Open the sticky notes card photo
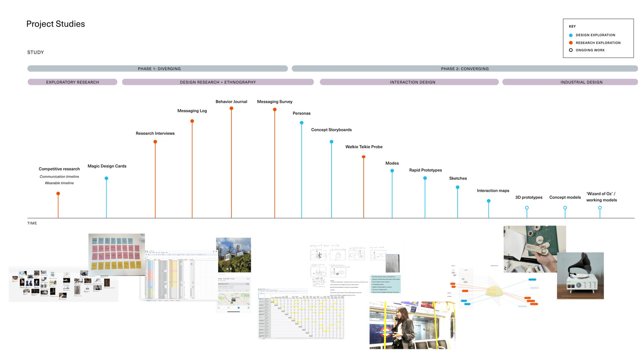This screenshot has height=364, width=644. pyautogui.click(x=117, y=255)
